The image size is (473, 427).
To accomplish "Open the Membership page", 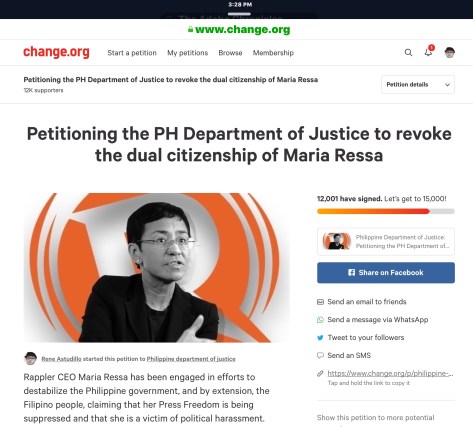I will (x=273, y=53).
